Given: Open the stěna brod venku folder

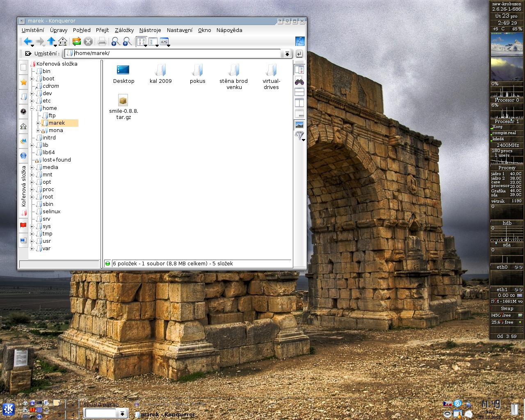Looking at the screenshot, I should pos(234,77).
